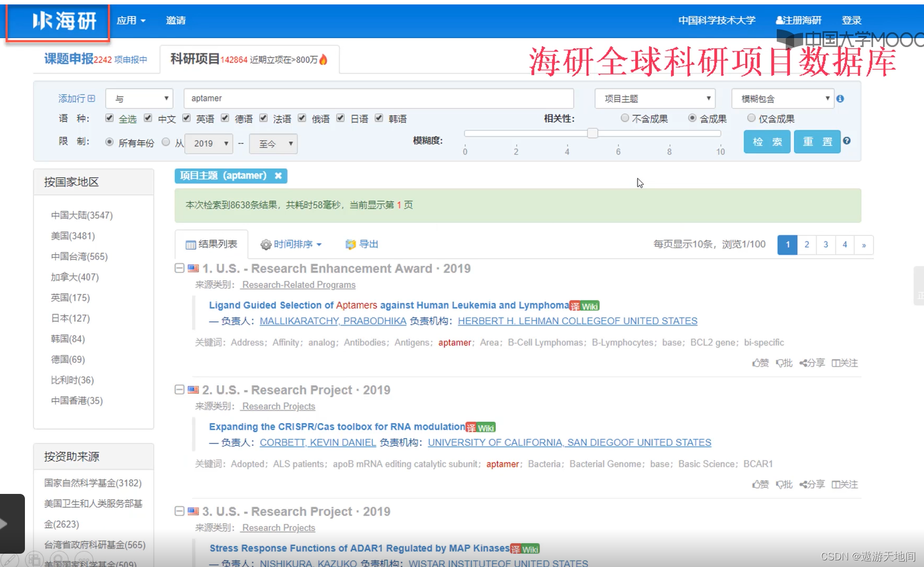Click the 批 comment icon on result 1
924x567 pixels.
(784, 363)
